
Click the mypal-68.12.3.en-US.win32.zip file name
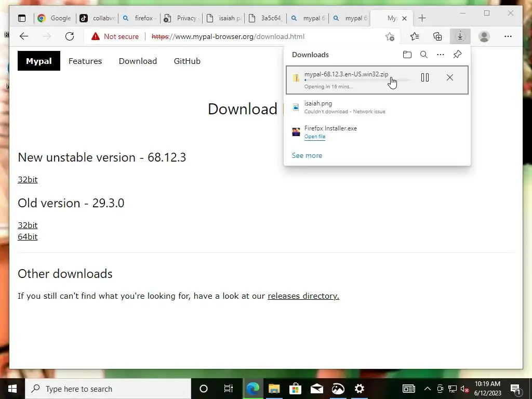[x=346, y=74]
